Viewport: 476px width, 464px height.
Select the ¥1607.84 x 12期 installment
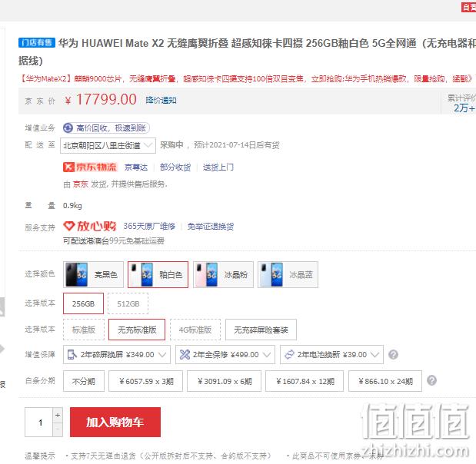click(x=305, y=381)
